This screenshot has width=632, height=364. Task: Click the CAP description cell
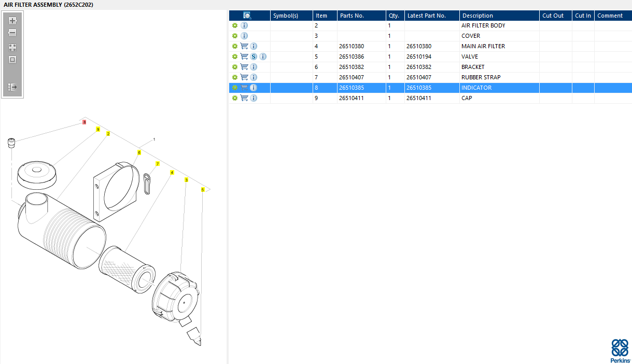pyautogui.click(x=499, y=98)
